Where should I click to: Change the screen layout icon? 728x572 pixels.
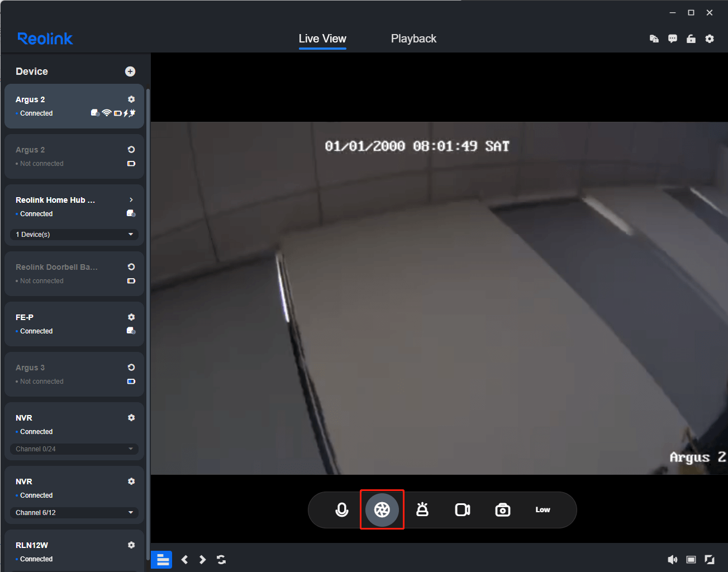pos(691,560)
